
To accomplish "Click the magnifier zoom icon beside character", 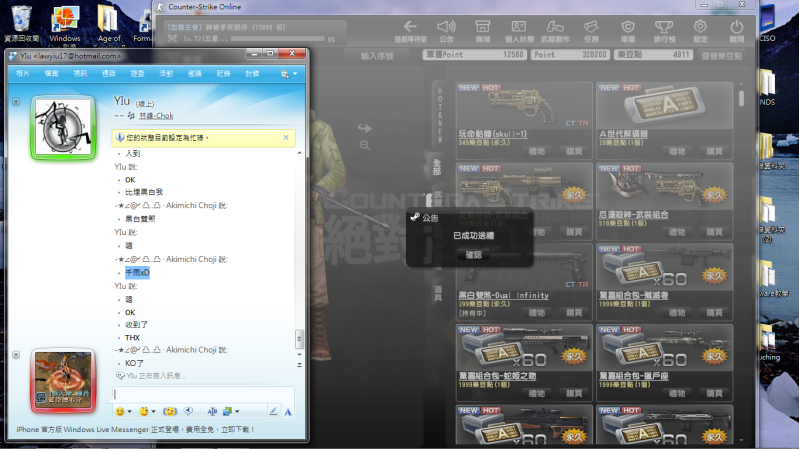I will tap(365, 145).
